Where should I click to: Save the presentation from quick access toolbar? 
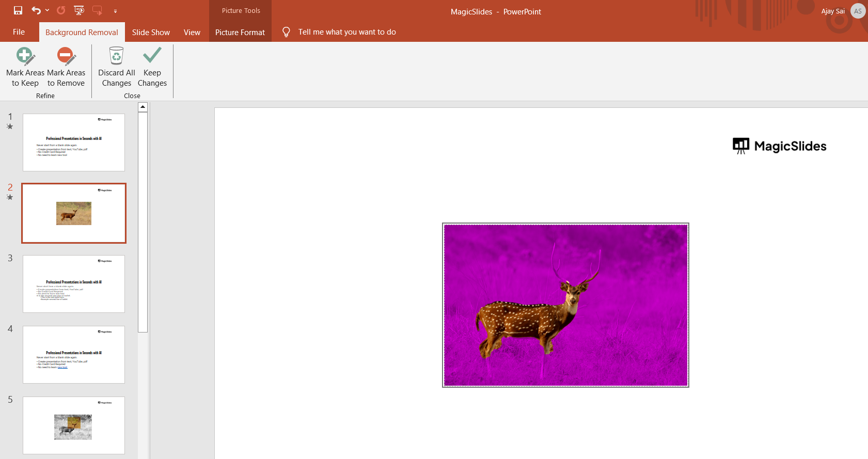pos(18,10)
